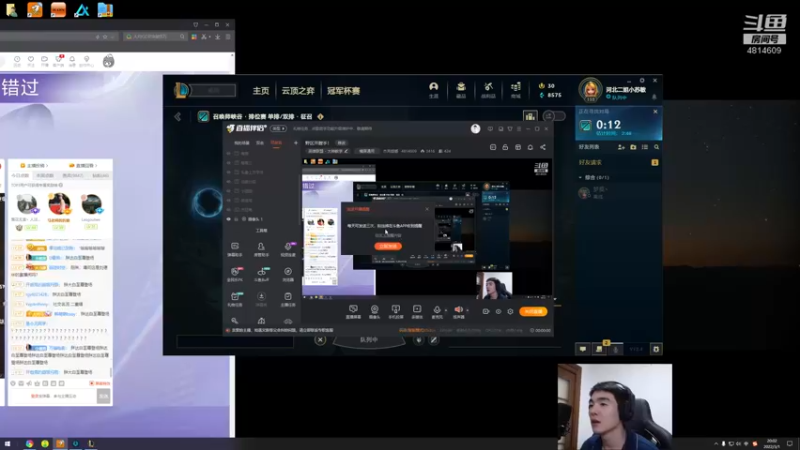Click the microphone icon in streaming bottom toolbar

(x=437, y=311)
